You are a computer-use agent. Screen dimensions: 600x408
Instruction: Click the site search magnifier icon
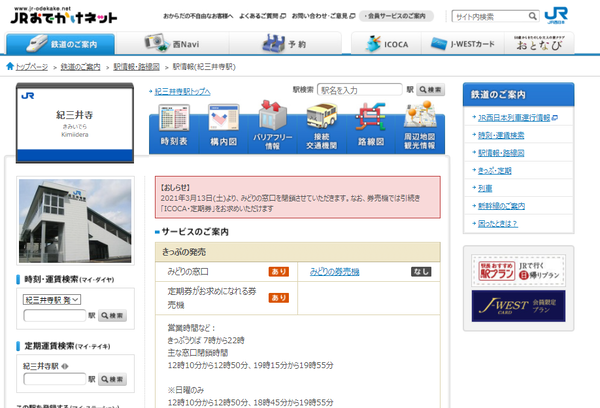(x=532, y=16)
